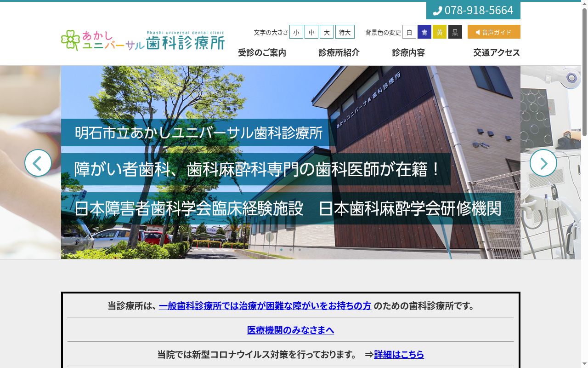
Task: Click the 当院では新型コロナウイルス対策 text
Action: coord(257,354)
